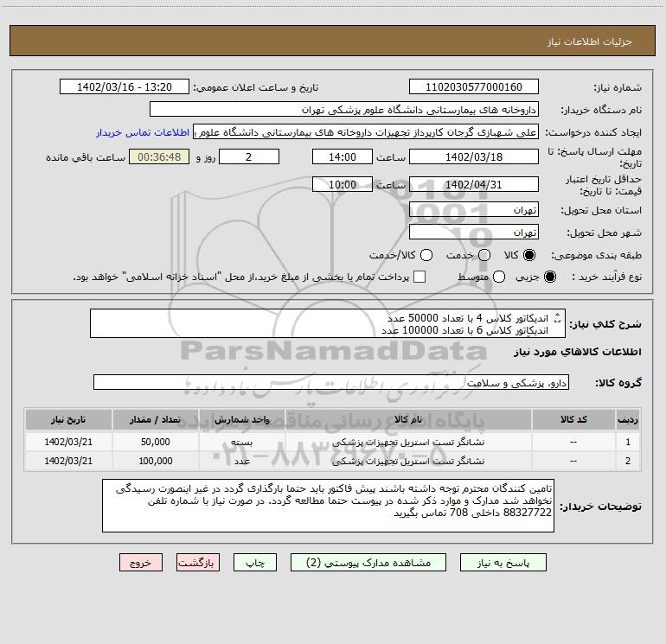Click the گروه کالا field دارو، پزشکی و سلامت

[331, 382]
